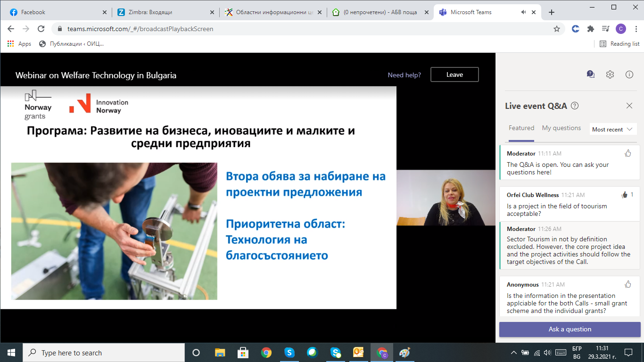Open Apps shortcut in bookmarks bar
The width and height of the screenshot is (644, 362).
click(19, 44)
